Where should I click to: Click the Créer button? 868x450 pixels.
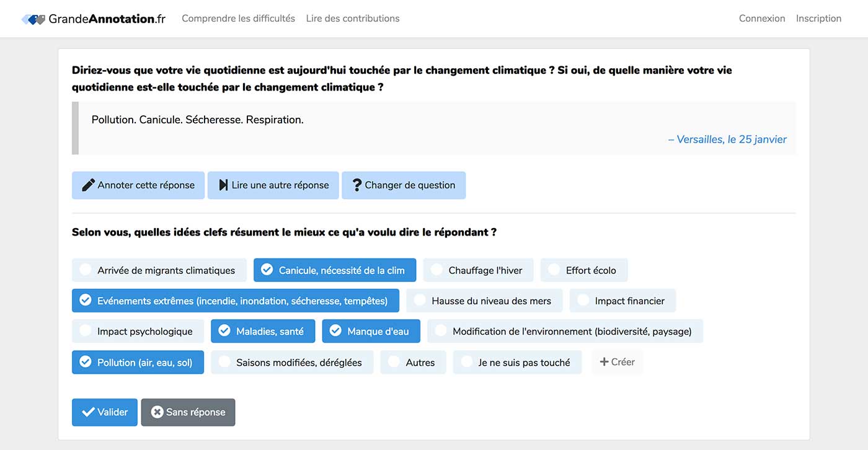click(617, 362)
